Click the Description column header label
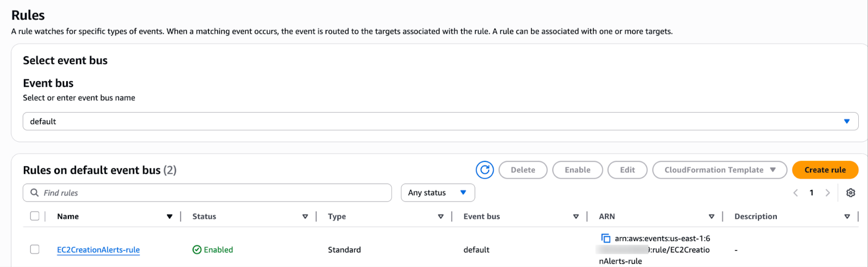This screenshot has width=868, height=267. coord(756,217)
